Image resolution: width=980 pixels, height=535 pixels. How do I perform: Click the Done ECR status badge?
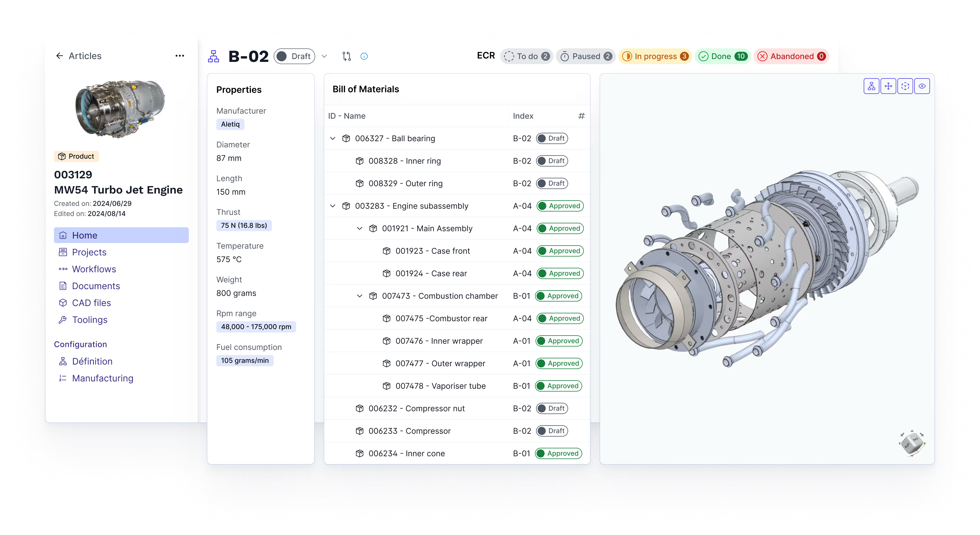[x=722, y=56]
